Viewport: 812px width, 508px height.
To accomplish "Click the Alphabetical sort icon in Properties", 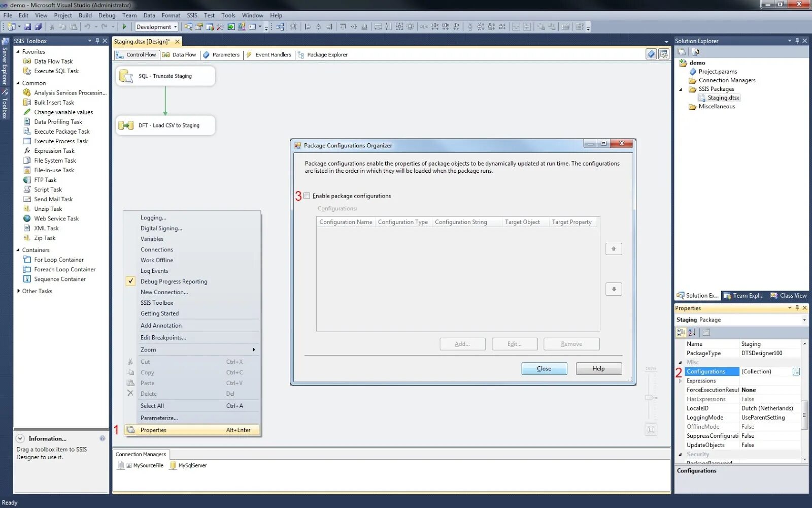I will click(692, 332).
